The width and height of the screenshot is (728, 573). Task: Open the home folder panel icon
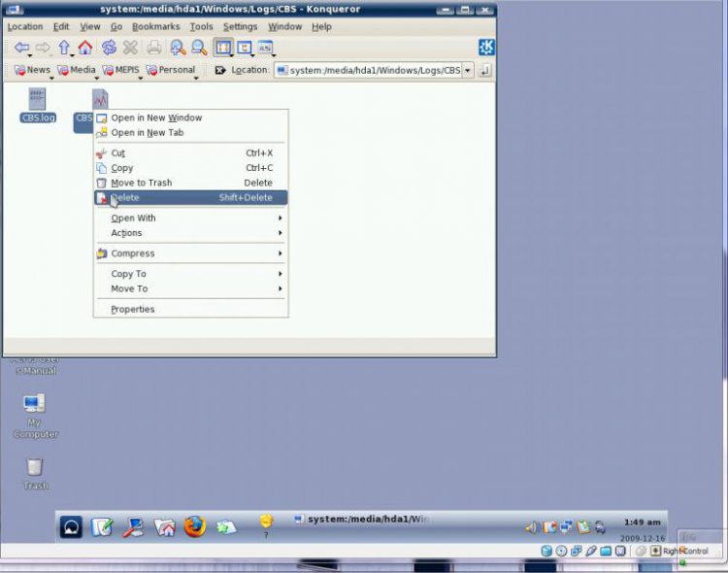[164, 527]
